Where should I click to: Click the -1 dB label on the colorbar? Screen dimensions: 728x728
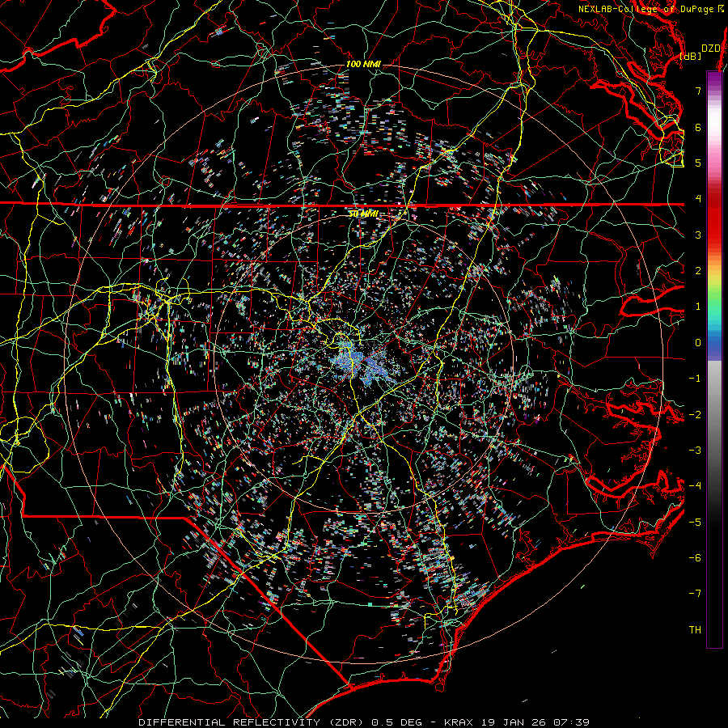click(x=695, y=379)
